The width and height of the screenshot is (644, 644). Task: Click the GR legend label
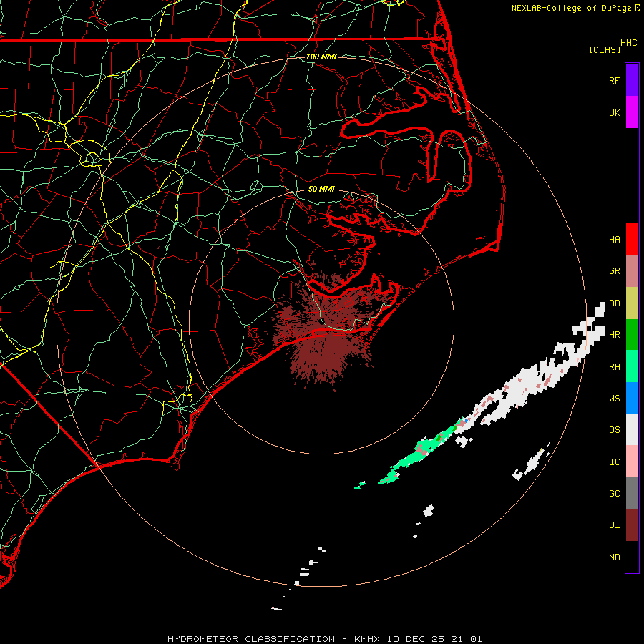click(x=614, y=271)
